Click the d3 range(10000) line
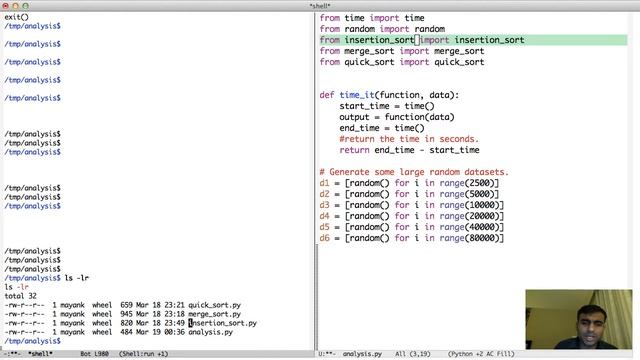The height and width of the screenshot is (360, 640). pyautogui.click(x=411, y=205)
